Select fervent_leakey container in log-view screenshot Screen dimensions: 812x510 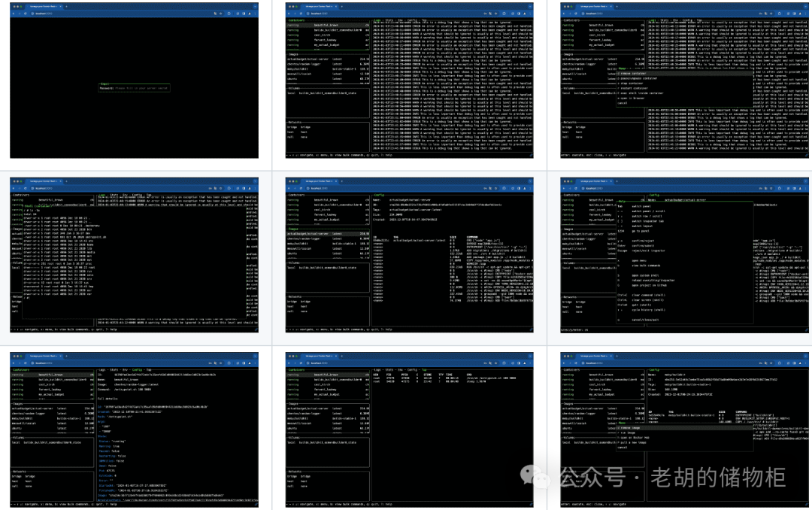(x=329, y=40)
